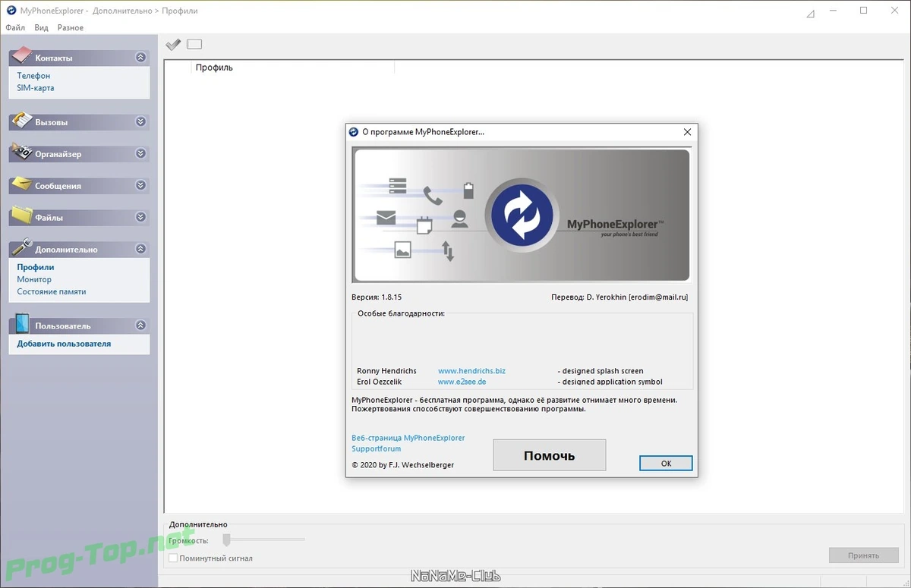Close the About MyPhoneExplorer dialog
This screenshot has height=588, width=911.
(x=687, y=131)
